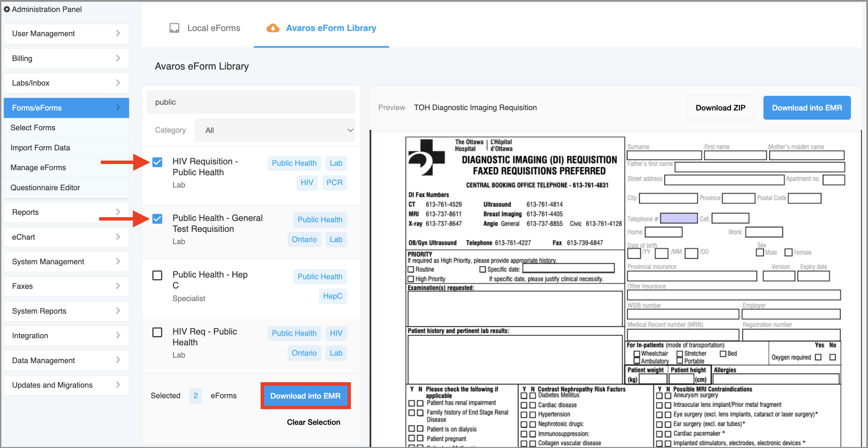
Task: Tick the Female sex checkbox in preview
Action: 788,252
